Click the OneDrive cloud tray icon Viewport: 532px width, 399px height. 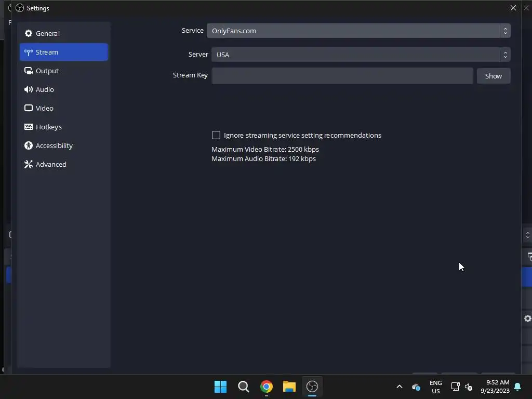tap(416, 387)
